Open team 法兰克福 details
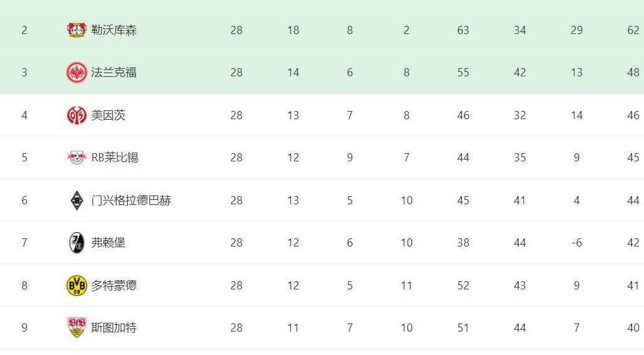Image resolution: width=644 pixels, height=355 pixels. [114, 73]
